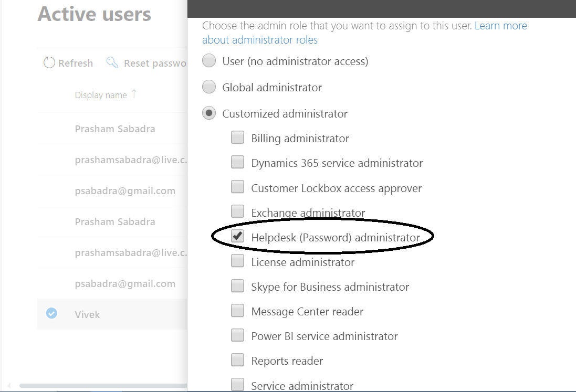Click the Refresh icon
The width and height of the screenshot is (576, 392).
pos(49,62)
